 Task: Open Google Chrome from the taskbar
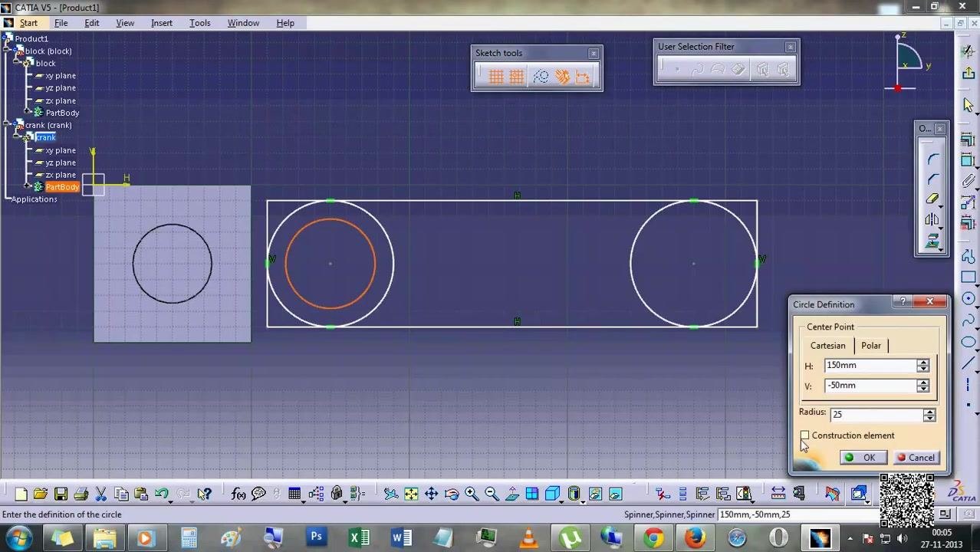coord(653,538)
